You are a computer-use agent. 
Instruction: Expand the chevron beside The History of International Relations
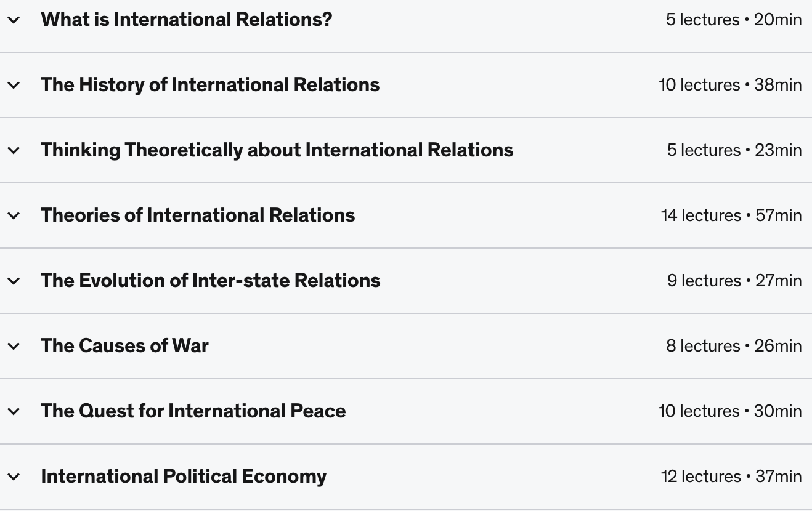[14, 85]
